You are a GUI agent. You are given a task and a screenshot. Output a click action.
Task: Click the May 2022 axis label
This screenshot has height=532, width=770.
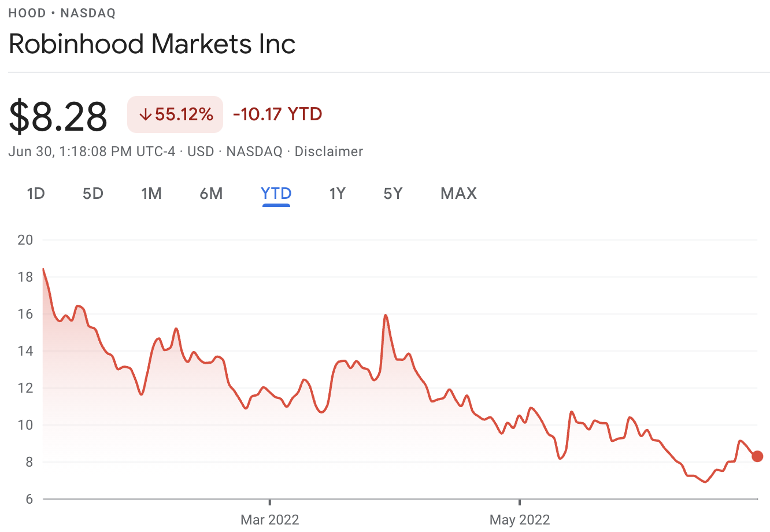[x=519, y=520]
